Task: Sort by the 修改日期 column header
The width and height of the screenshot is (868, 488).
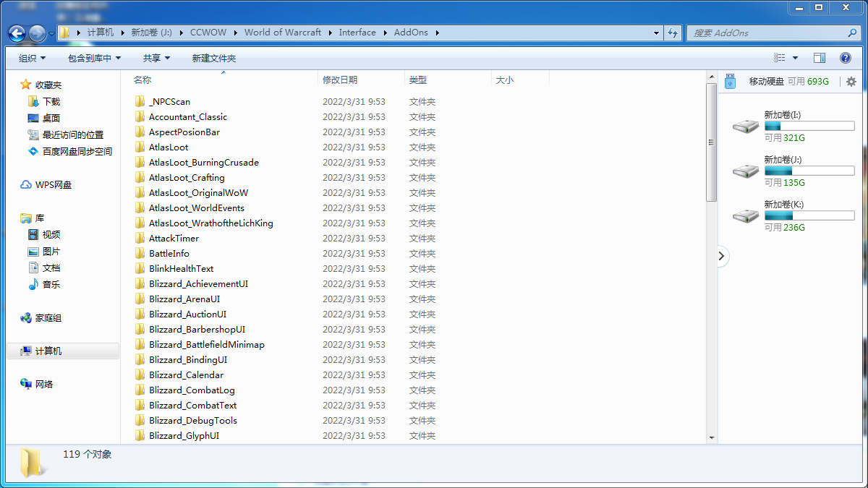Action: (340, 80)
